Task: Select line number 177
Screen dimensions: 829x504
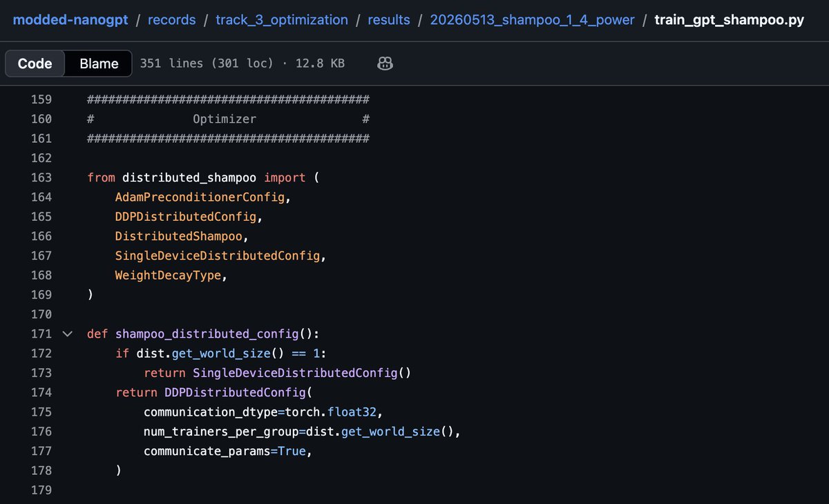Action: tap(41, 451)
